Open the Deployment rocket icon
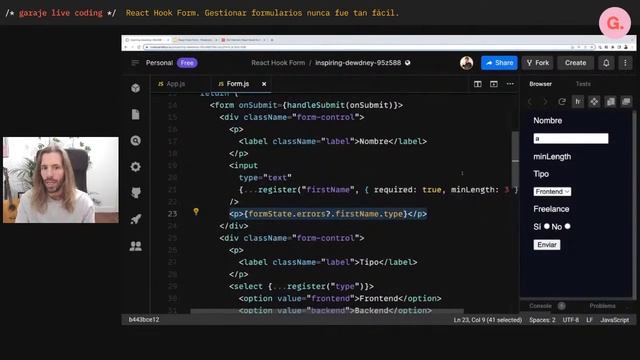The height and width of the screenshot is (360, 640). (x=136, y=219)
